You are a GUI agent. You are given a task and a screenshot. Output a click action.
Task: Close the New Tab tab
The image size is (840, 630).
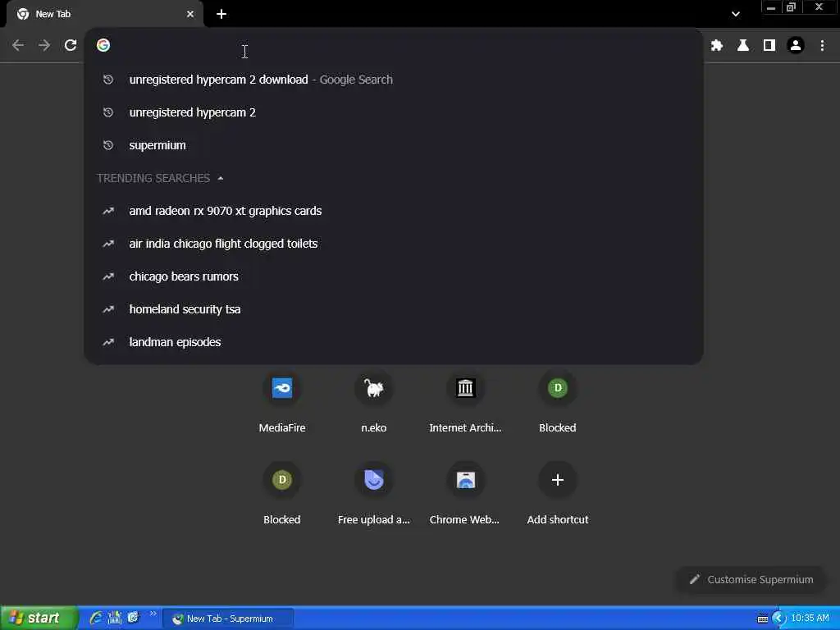190,14
